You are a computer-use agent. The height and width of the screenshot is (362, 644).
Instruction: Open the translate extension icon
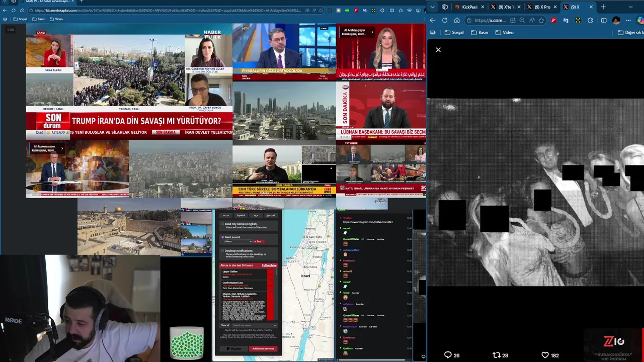566,20
